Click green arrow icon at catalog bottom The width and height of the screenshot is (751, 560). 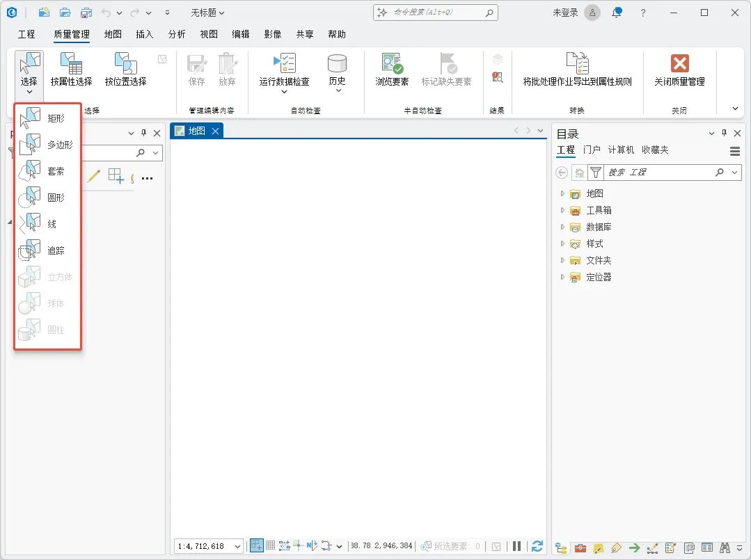(635, 547)
